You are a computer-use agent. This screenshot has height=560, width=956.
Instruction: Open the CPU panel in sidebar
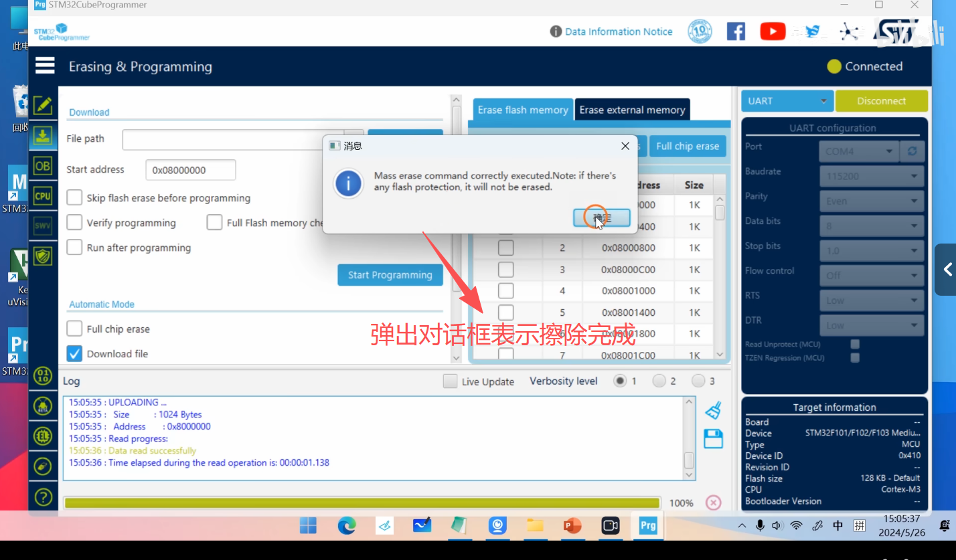(43, 196)
